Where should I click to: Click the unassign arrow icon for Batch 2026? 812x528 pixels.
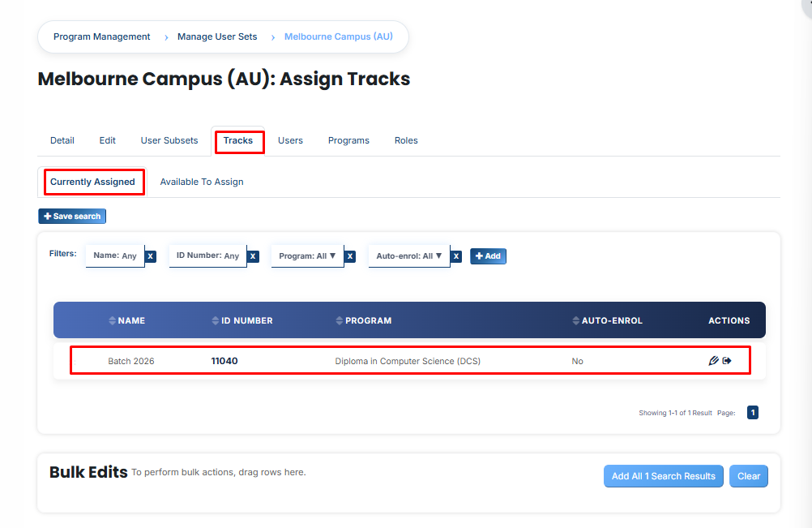tap(727, 361)
